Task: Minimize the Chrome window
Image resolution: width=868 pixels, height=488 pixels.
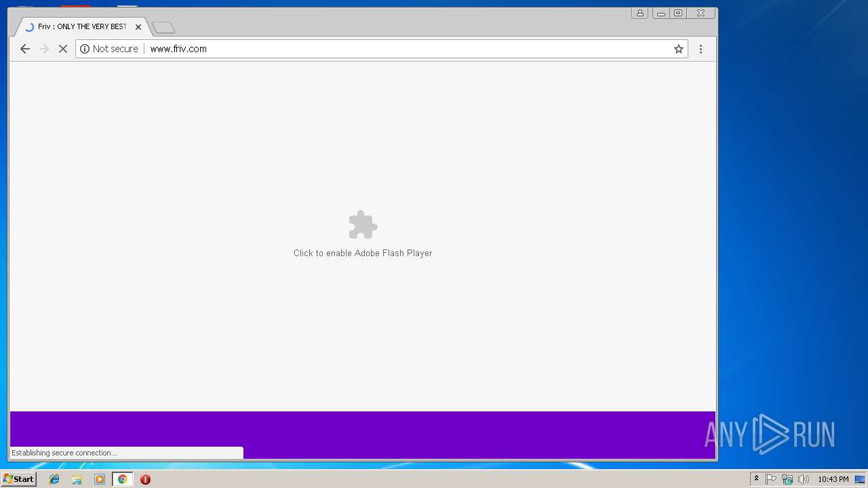Action: click(660, 13)
